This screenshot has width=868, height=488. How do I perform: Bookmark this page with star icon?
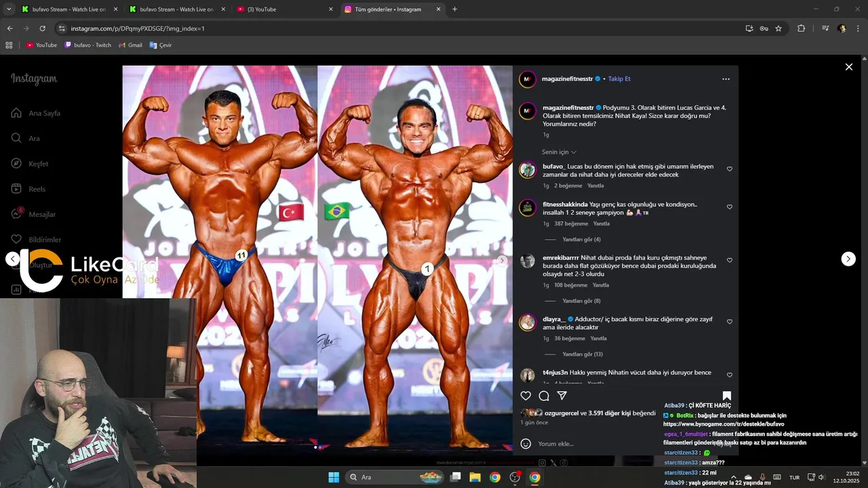tap(778, 28)
